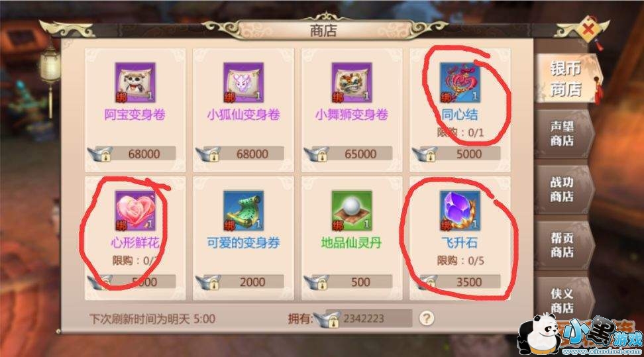Pick the green 可爱的变身券 scroll icon
644x357 pixels.
(x=243, y=211)
